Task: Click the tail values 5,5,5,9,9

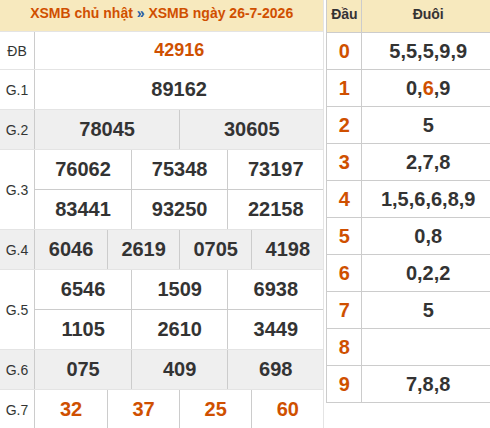Action: point(428,52)
